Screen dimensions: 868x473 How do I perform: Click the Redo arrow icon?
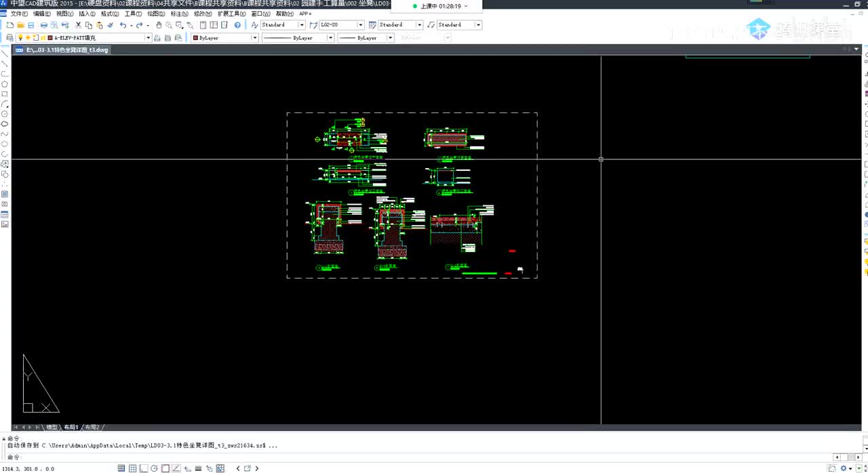(x=139, y=25)
